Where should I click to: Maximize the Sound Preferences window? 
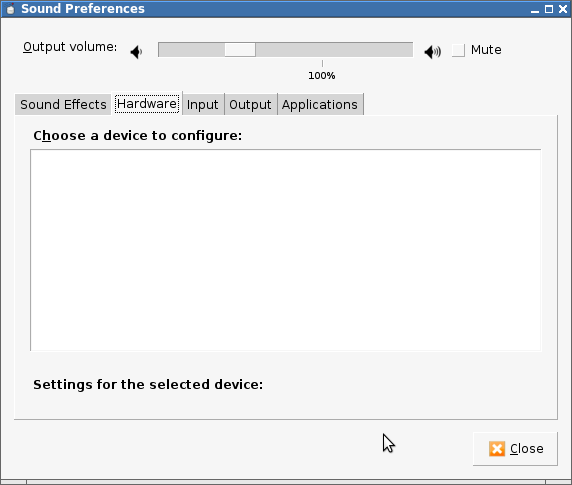549,9
